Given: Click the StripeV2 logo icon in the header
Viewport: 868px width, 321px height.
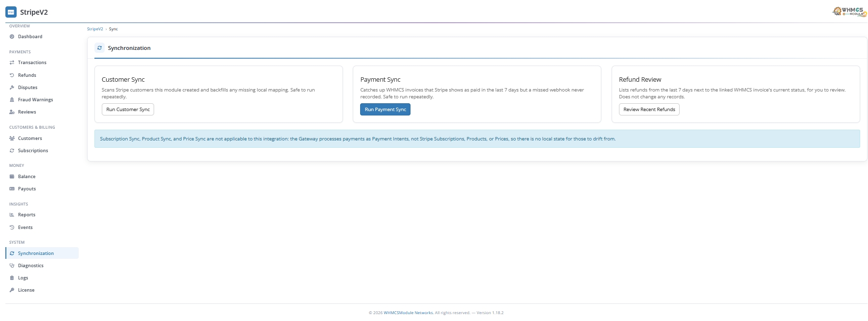Looking at the screenshot, I should point(11,12).
